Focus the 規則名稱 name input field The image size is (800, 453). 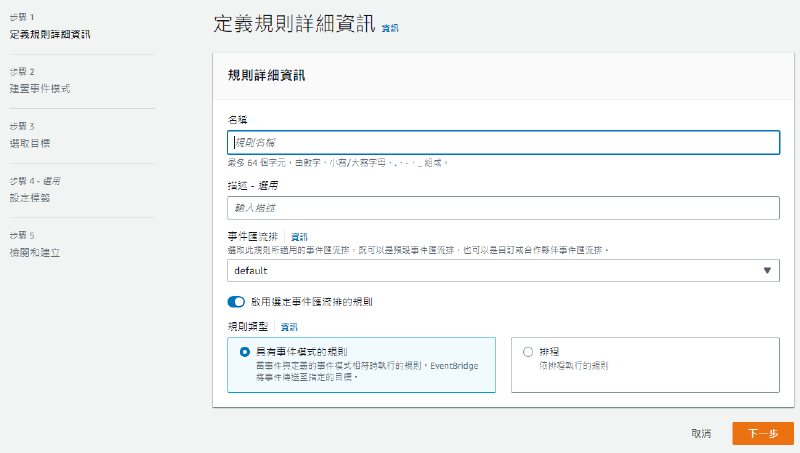tap(503, 142)
